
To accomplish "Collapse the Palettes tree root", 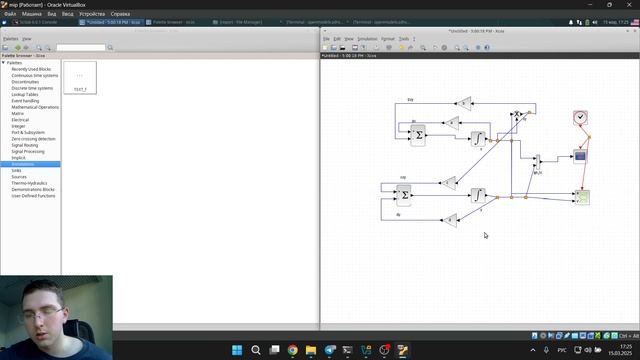I will coord(4,63).
